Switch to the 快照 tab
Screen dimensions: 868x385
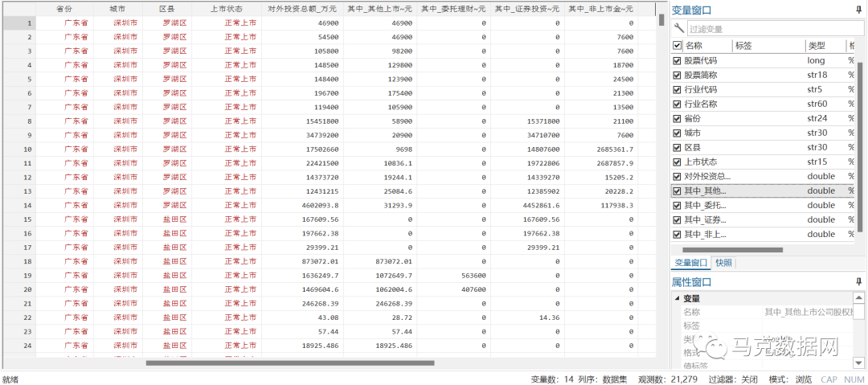724,262
